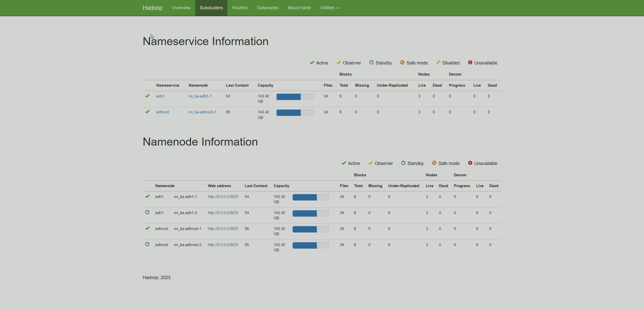Click the green checkmark on the nn_ka-adhroot-1 row
This screenshot has height=309, width=644.
(147, 228)
